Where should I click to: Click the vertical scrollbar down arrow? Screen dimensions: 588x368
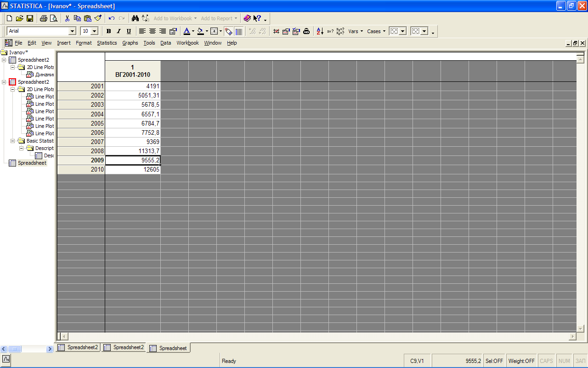[x=580, y=328]
